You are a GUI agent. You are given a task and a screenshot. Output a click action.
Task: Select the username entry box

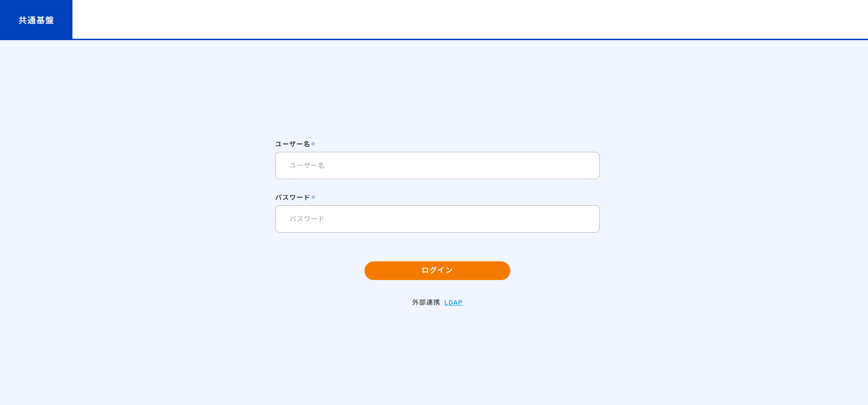437,166
